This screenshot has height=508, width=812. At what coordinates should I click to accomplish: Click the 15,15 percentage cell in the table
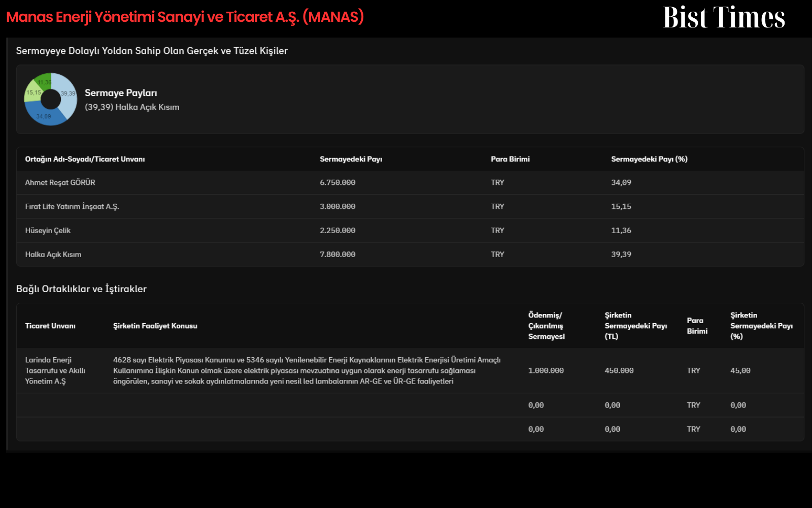(621, 206)
